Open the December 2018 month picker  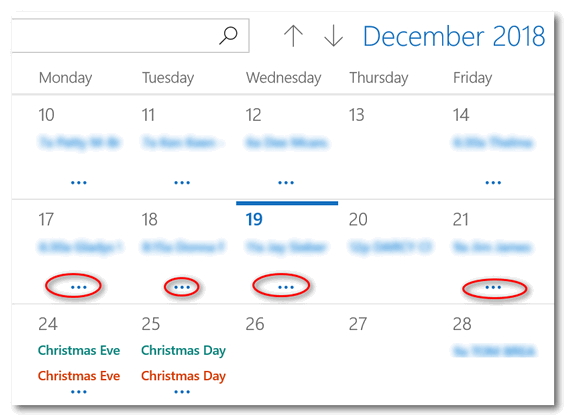(454, 37)
